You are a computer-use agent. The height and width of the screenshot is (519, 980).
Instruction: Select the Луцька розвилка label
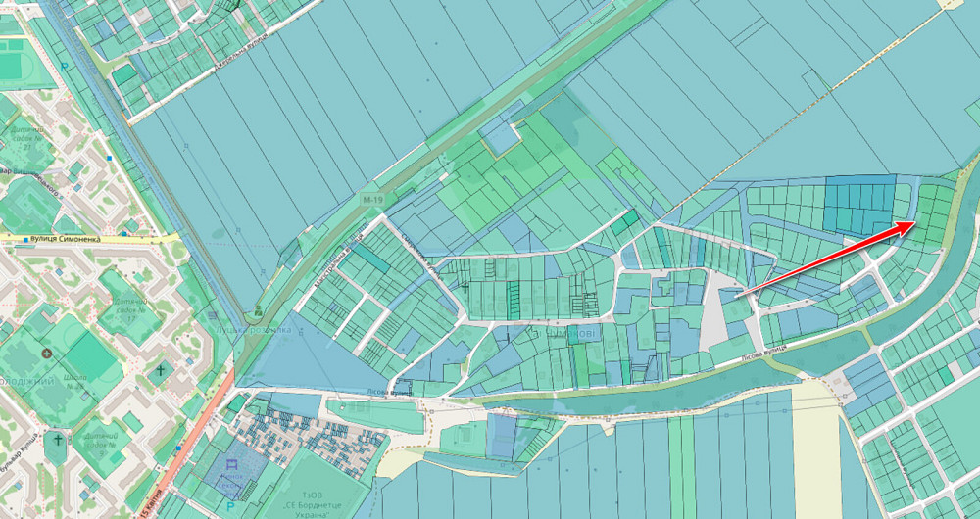255,330
